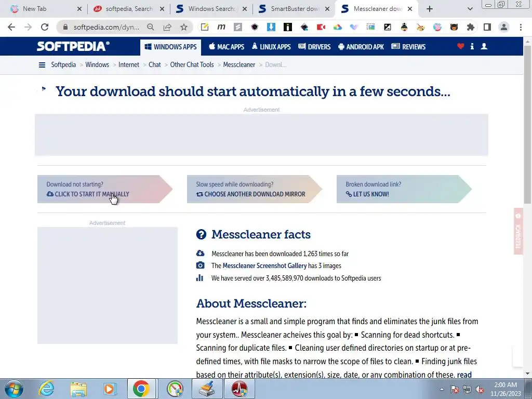This screenshot has width=532, height=399.
Task: Open the Drivers section
Action: tap(314, 47)
